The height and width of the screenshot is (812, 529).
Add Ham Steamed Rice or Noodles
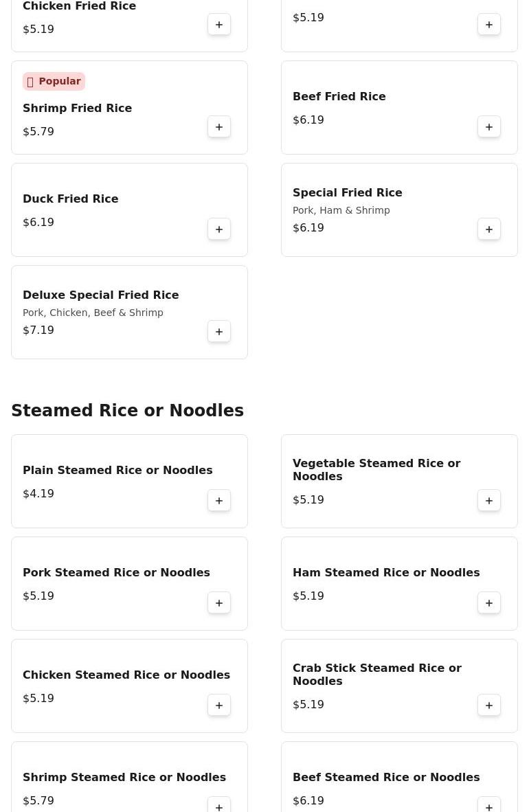[x=489, y=603]
